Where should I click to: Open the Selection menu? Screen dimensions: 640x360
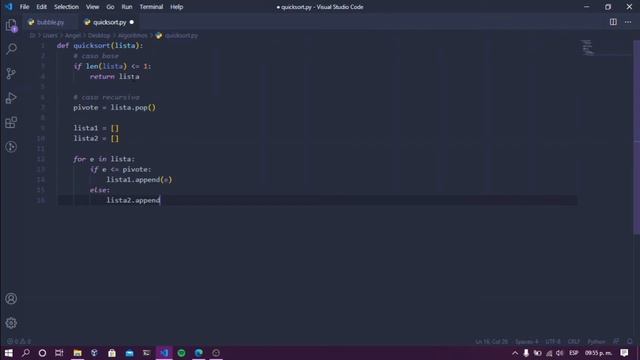(x=66, y=7)
